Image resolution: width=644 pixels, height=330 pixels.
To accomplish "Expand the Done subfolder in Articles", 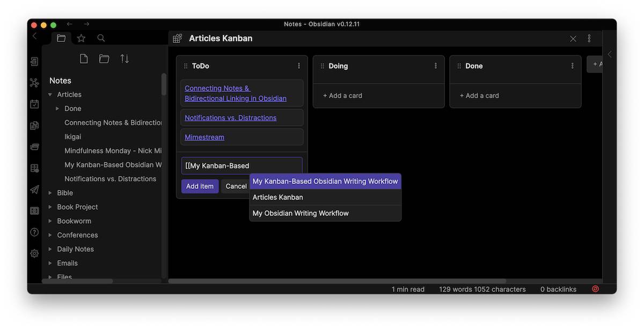I will 57,108.
